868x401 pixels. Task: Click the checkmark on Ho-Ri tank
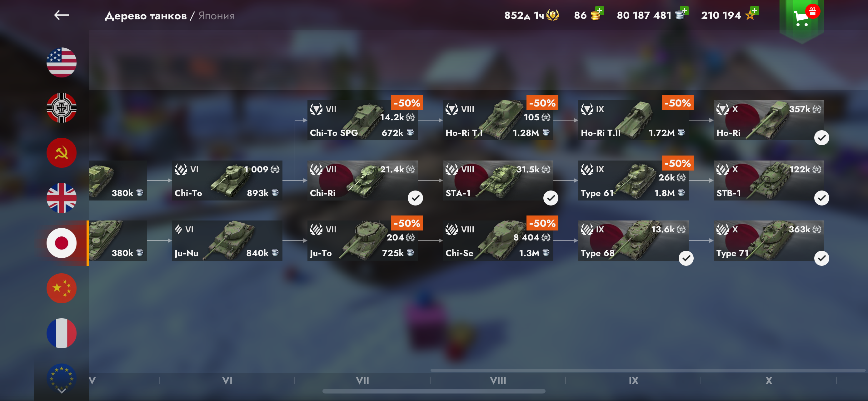[821, 138]
